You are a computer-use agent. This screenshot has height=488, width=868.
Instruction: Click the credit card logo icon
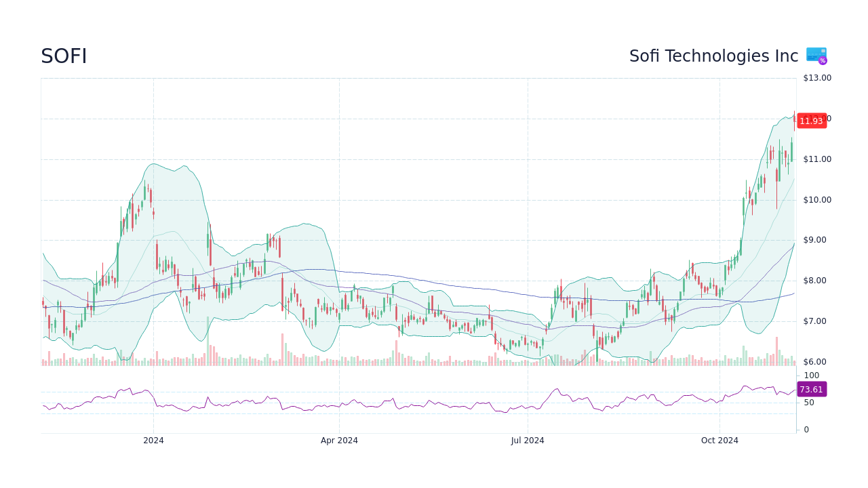click(816, 56)
